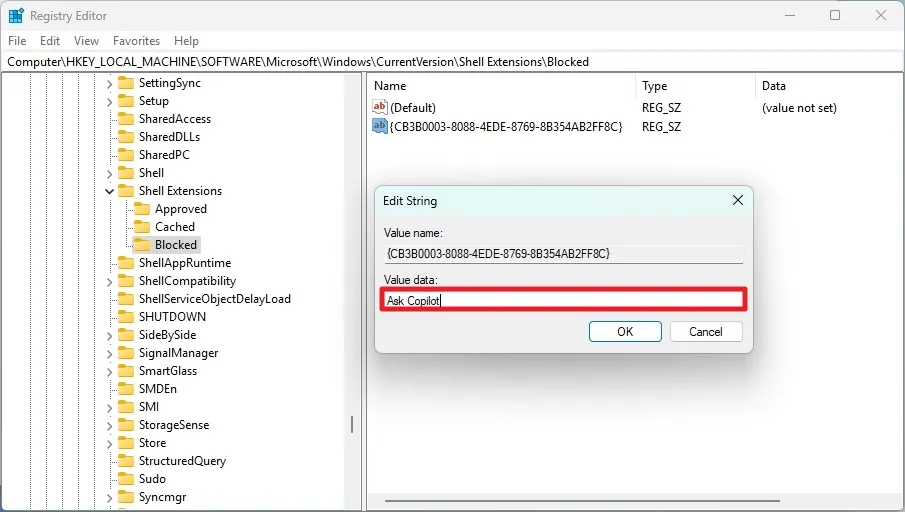
Task: Click the ShellAppRuntime folder icon
Action: 126,263
